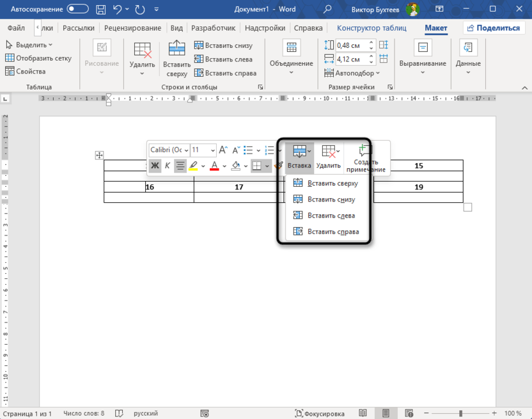532x419 pixels.
Task: Expand the AutoFit dropdown in ribbon
Action: [x=357, y=73]
